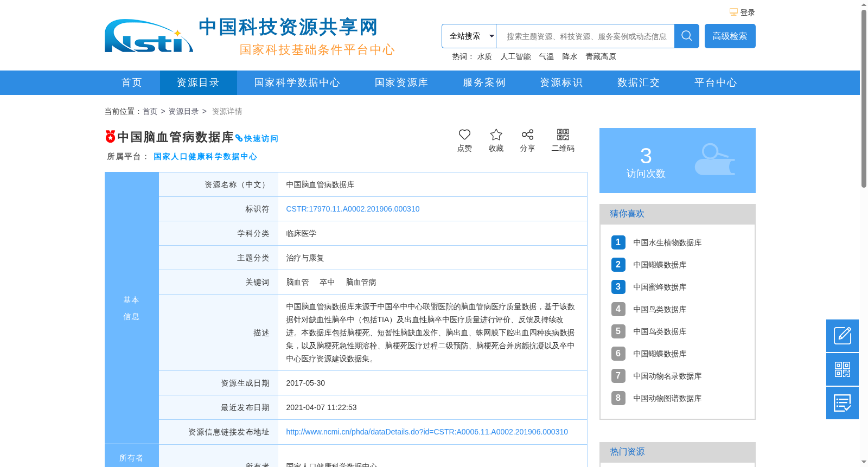
Task: Select hot word 人工智能
Action: (x=515, y=56)
